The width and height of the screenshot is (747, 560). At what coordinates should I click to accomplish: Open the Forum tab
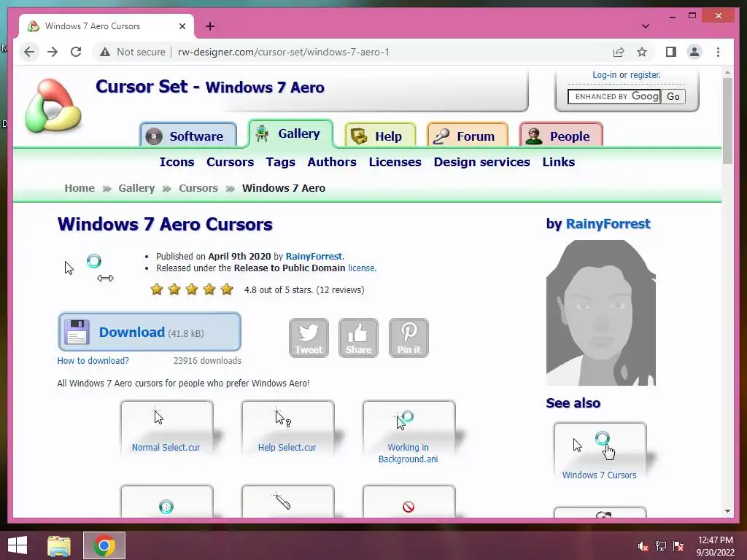click(468, 136)
